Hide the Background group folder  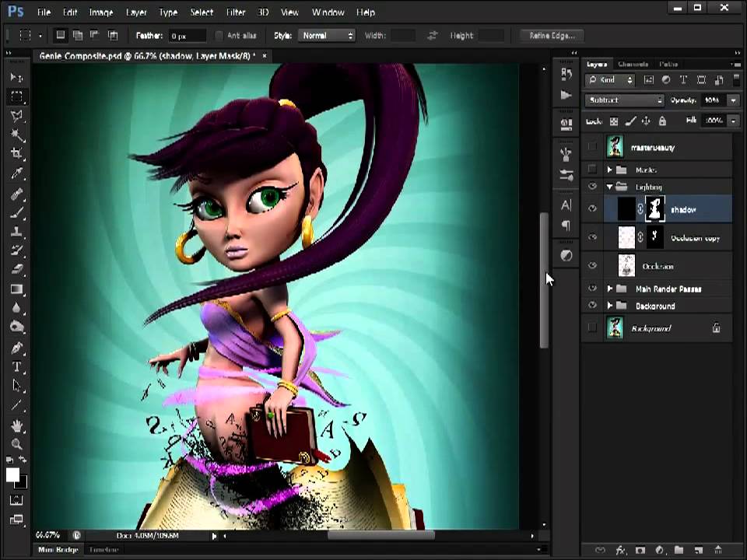tap(592, 305)
